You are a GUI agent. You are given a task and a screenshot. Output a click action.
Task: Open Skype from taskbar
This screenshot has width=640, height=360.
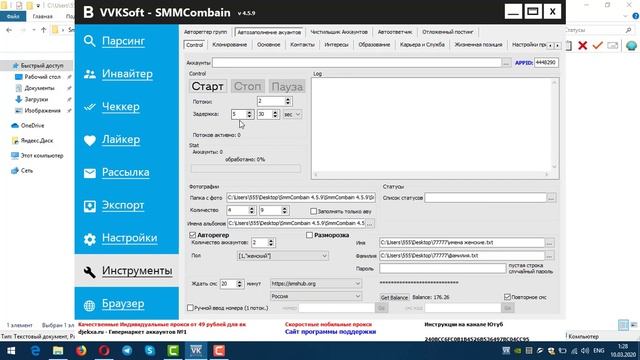[x=150, y=351]
